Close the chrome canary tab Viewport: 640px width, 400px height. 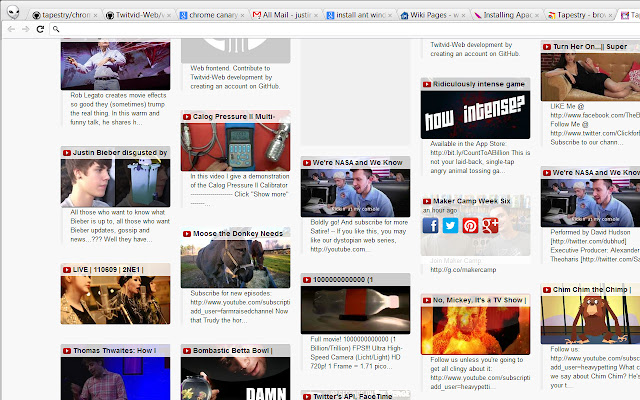pos(242,15)
